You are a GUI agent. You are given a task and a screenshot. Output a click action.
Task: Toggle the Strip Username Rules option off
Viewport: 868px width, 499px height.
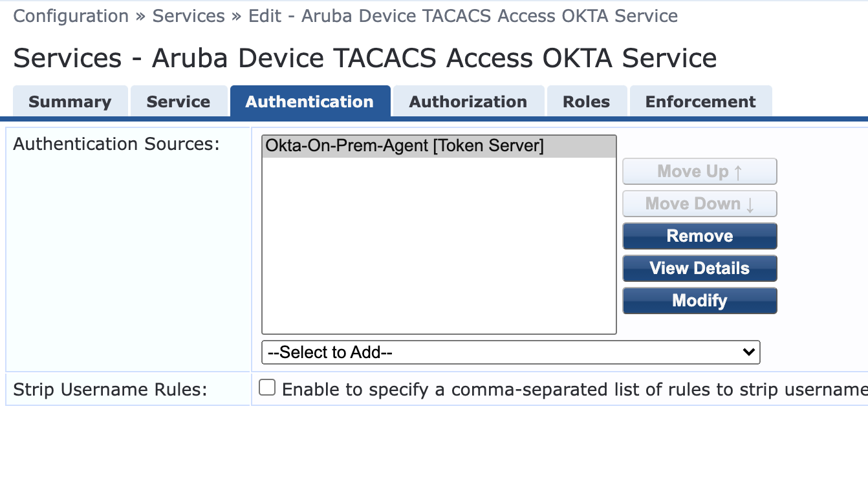coord(267,387)
